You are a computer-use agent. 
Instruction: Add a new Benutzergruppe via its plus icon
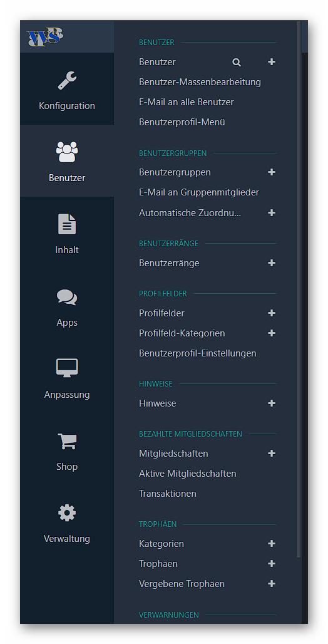[x=271, y=172]
